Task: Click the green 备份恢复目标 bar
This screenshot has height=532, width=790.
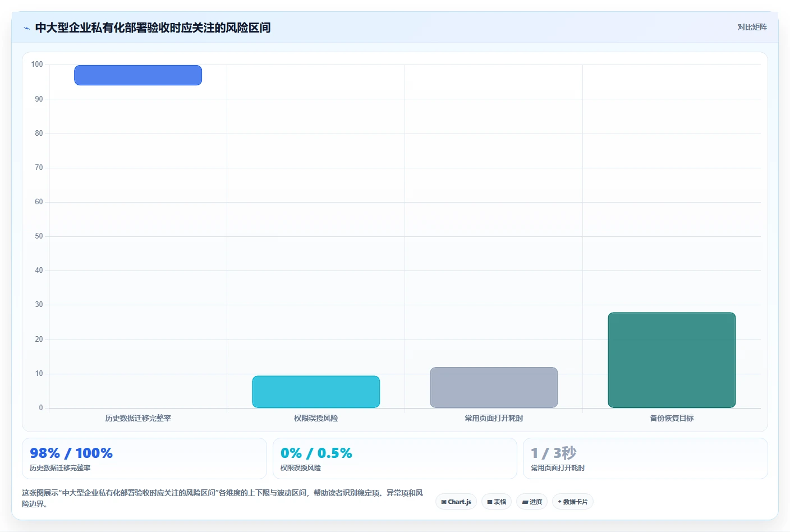Action: coord(672,360)
